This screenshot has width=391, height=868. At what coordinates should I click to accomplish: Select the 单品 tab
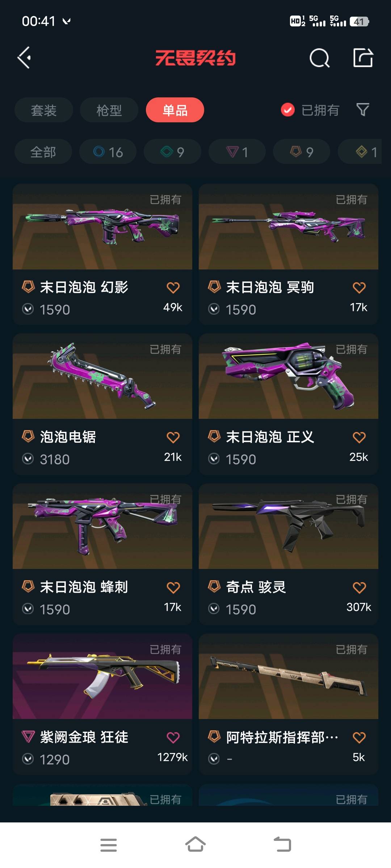point(175,110)
